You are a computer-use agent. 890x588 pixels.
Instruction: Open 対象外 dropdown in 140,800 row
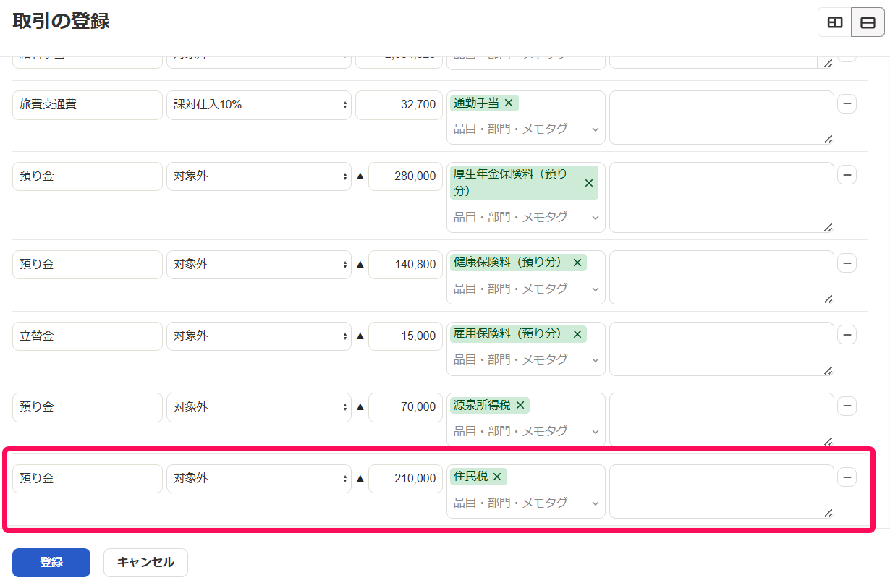click(x=259, y=265)
